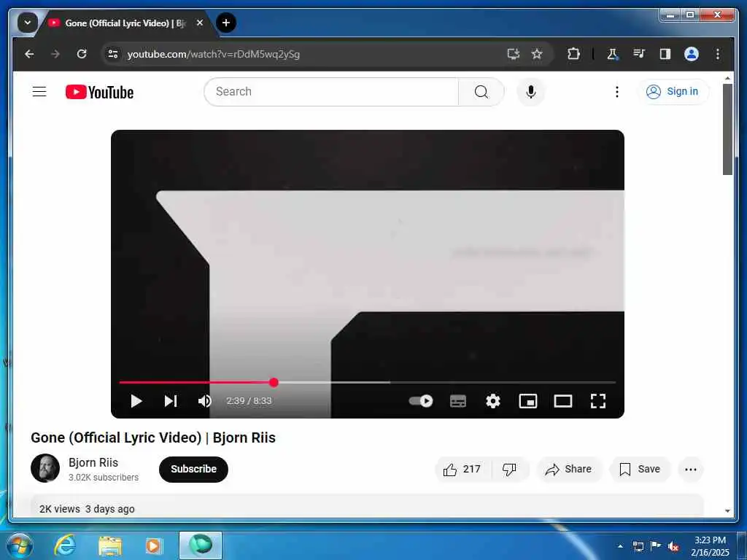Toggle the browser side panel
The image size is (747, 560).
click(x=665, y=54)
